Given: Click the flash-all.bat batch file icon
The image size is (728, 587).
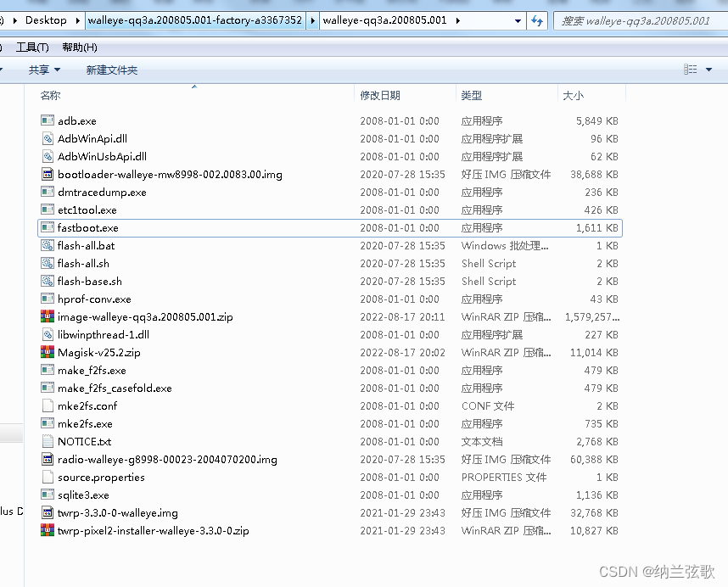Looking at the screenshot, I should [46, 245].
